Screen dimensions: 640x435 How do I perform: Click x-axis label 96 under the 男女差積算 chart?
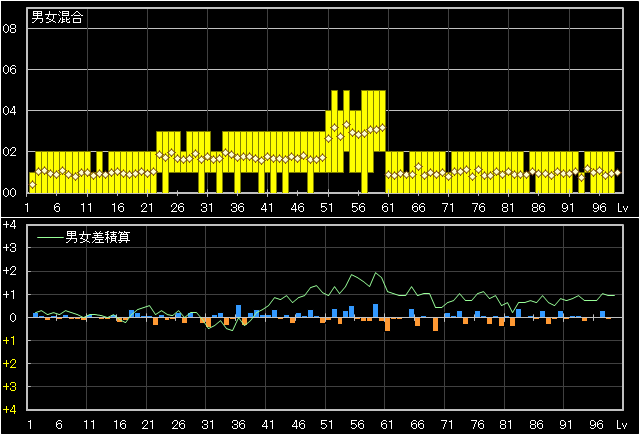[596, 425]
